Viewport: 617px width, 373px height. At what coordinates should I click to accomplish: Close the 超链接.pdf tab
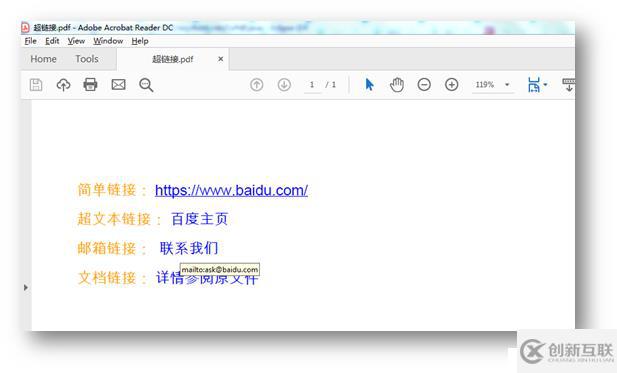tap(221, 59)
